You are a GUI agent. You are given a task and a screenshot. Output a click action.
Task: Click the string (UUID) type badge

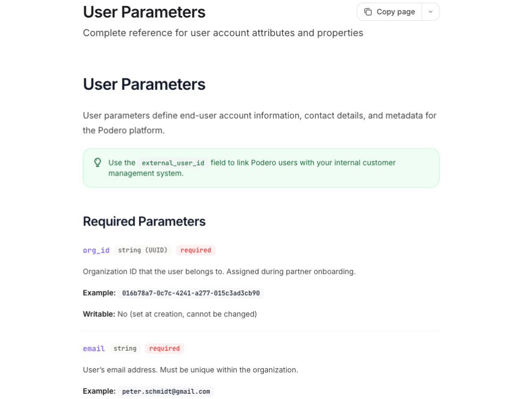point(143,250)
